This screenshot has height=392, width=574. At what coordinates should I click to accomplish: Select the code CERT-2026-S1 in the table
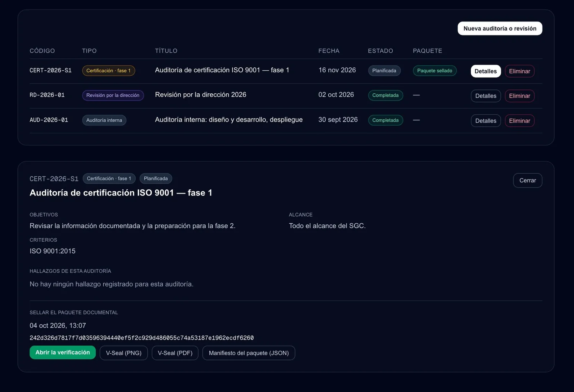[x=51, y=70]
